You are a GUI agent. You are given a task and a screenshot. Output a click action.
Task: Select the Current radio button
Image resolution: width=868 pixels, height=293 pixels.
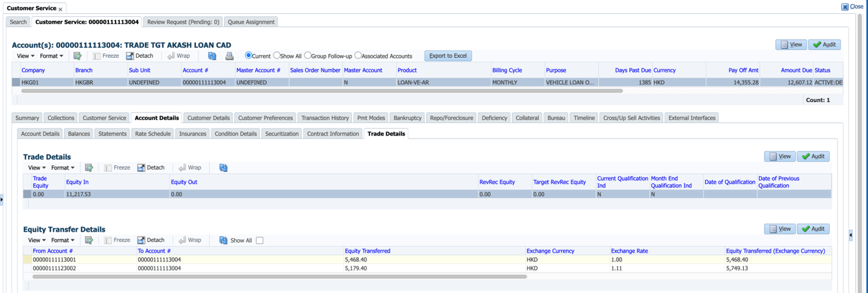coord(248,55)
